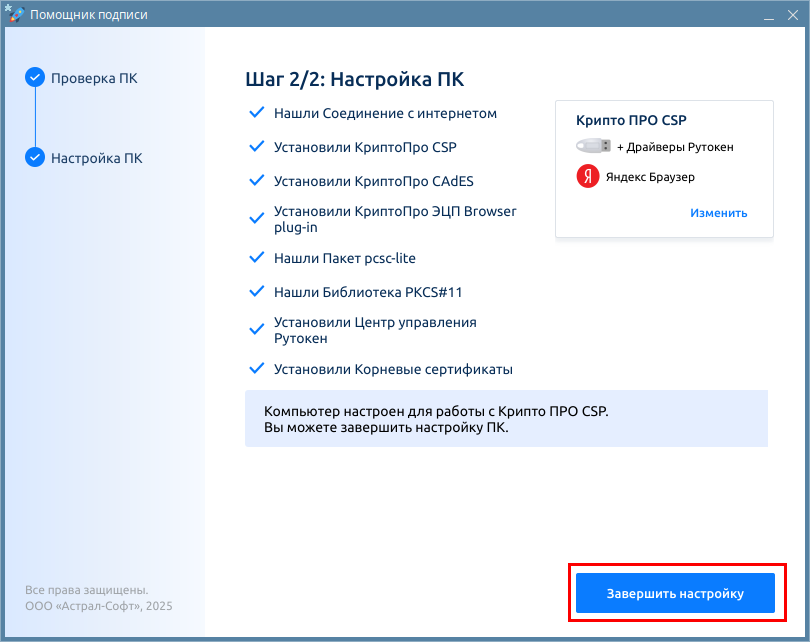
Task: Select the Проверка ПК step
Action: click(94, 78)
